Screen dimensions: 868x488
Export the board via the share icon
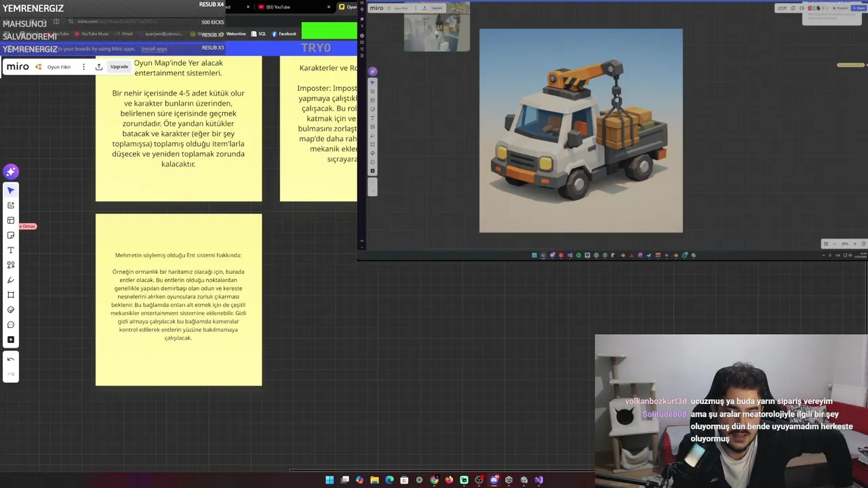coord(98,66)
